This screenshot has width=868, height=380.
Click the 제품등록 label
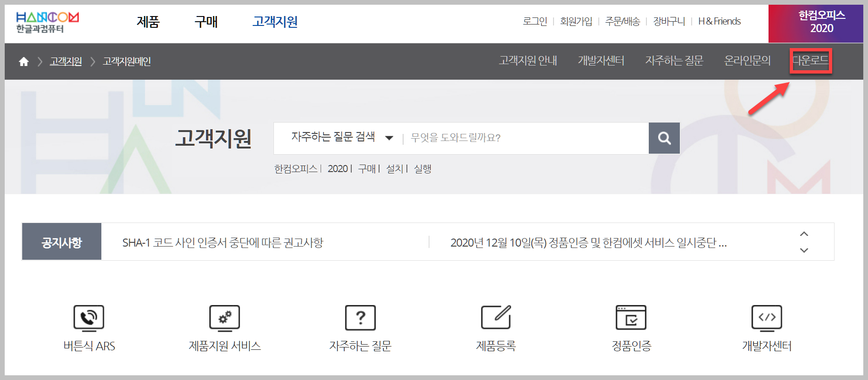(496, 346)
